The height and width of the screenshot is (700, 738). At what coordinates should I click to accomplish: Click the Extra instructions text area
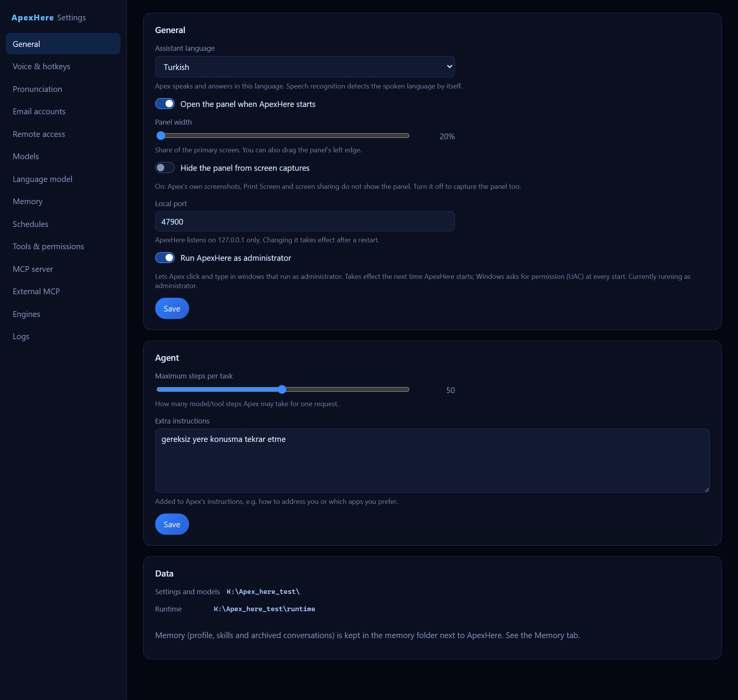click(432, 461)
